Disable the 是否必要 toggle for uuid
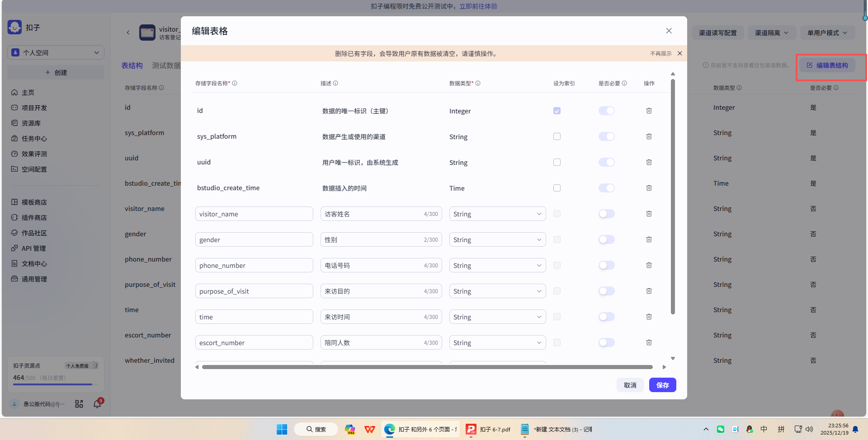The image size is (868, 440). pos(606,162)
